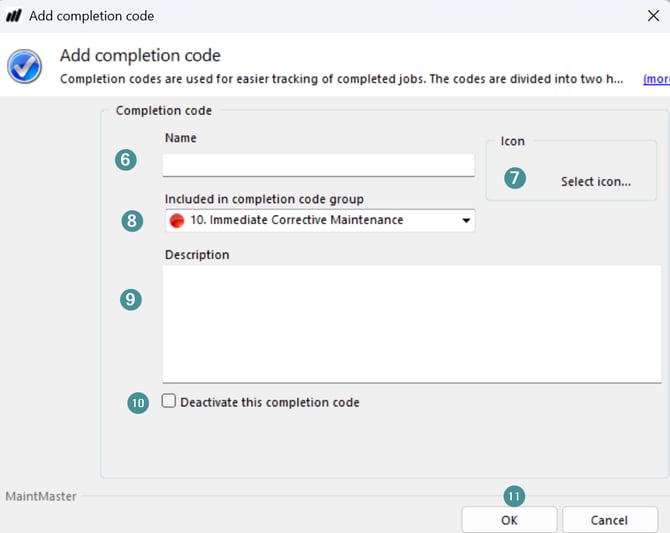Image resolution: width=670 pixels, height=533 pixels.
Task: Click the Name input field
Action: (318, 165)
